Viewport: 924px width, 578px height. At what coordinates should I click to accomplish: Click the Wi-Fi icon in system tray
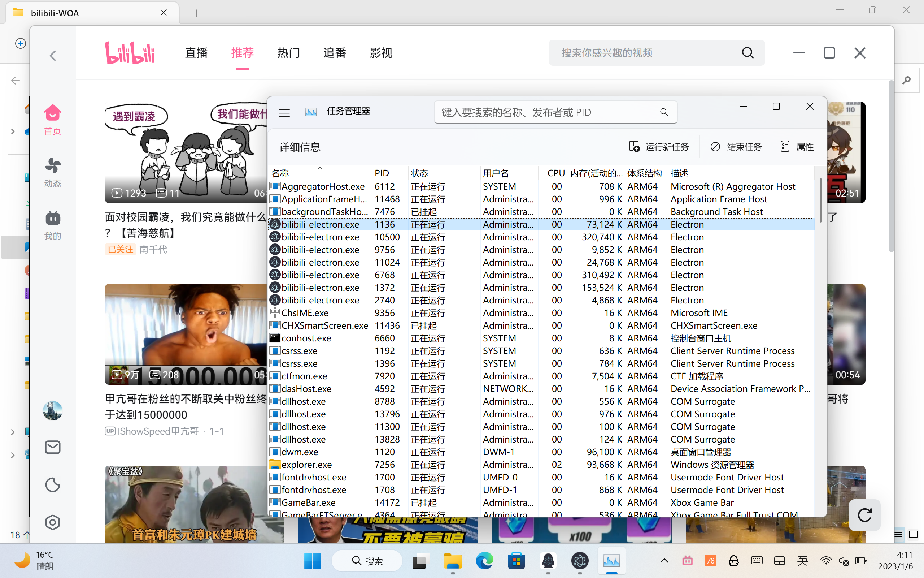[826, 561]
